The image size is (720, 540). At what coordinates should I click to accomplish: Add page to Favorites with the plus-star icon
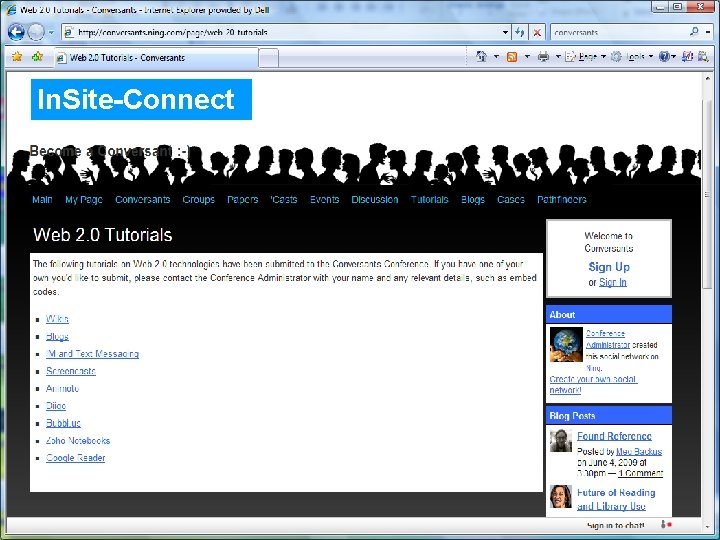(x=37, y=56)
